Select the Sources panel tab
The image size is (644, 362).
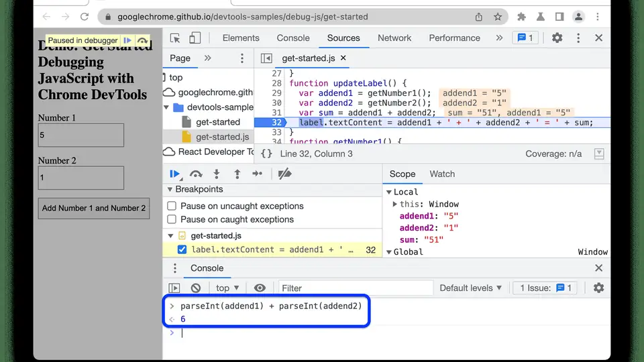click(x=343, y=38)
